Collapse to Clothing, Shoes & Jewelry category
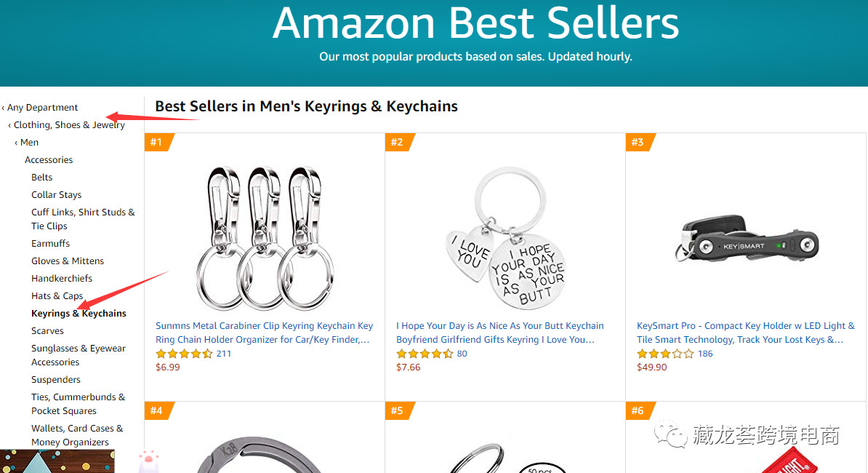Viewport: 868px width, 473px height. click(69, 125)
